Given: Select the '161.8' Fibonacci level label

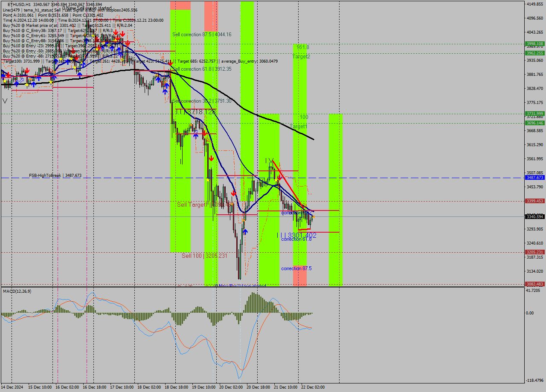Looking at the screenshot, I should click(x=303, y=47).
